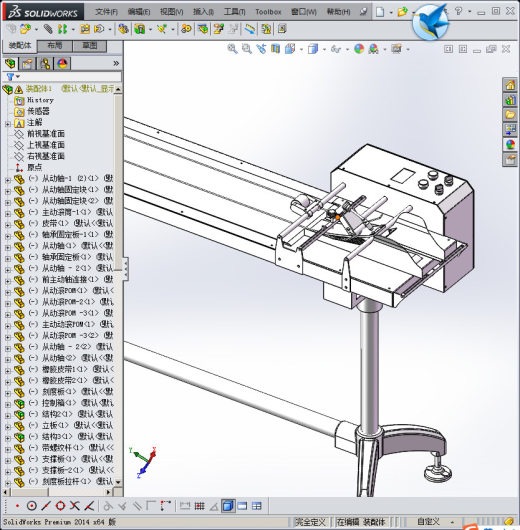Screen dimensions: 520x530
Task: Open the FeatureManager design tree tab icon
Action: pyautogui.click(x=10, y=63)
